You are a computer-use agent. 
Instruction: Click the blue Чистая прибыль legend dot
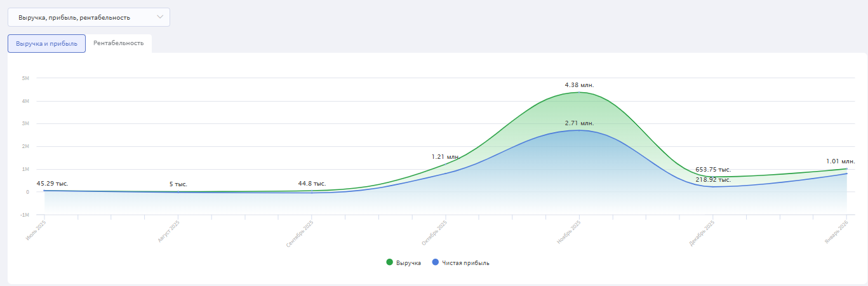[435, 262]
